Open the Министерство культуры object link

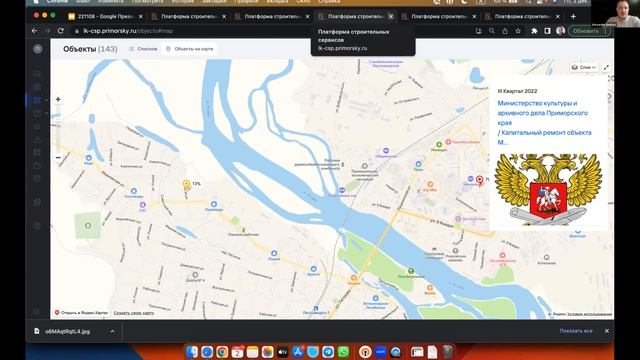tap(544, 122)
